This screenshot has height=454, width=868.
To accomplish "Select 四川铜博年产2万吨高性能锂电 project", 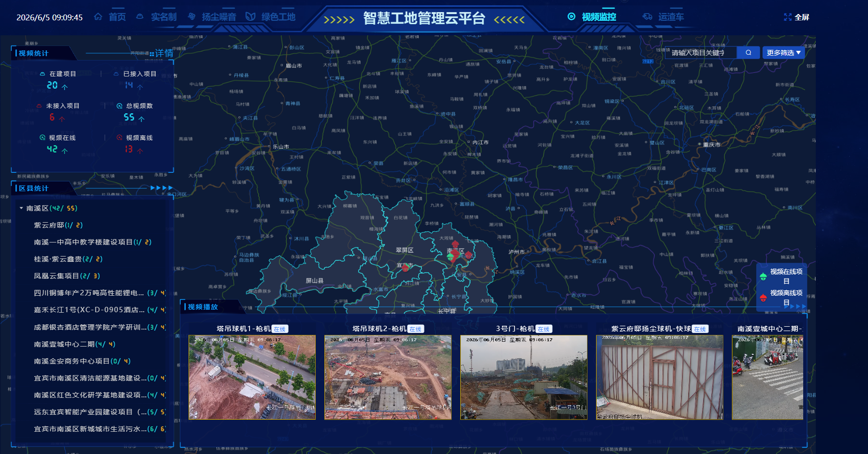I will point(100,293).
